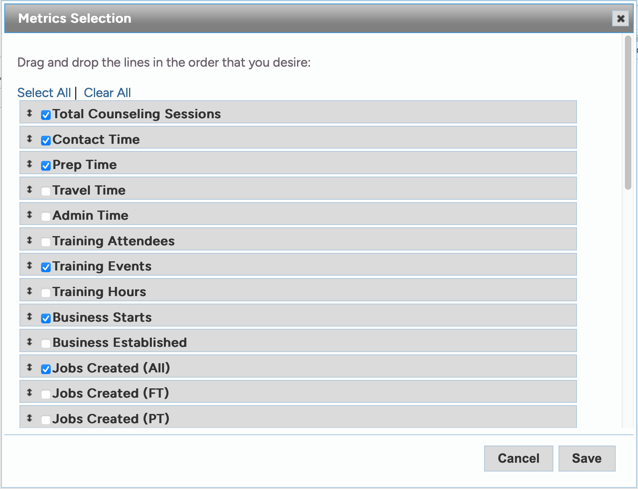Click the drag handle icon beside Contact Time
Screen dimensions: 638x489
30,139
